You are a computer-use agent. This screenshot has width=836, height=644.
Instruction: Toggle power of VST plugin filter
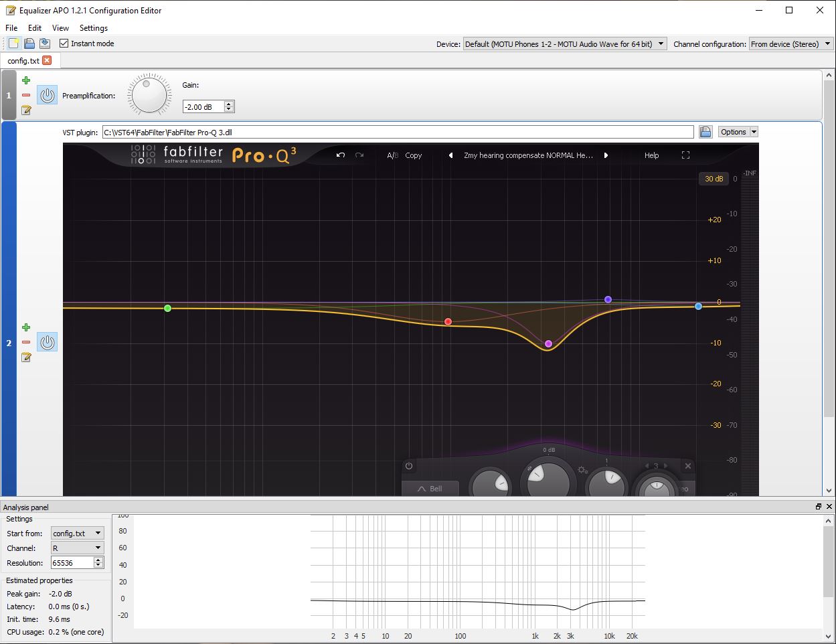click(x=47, y=342)
